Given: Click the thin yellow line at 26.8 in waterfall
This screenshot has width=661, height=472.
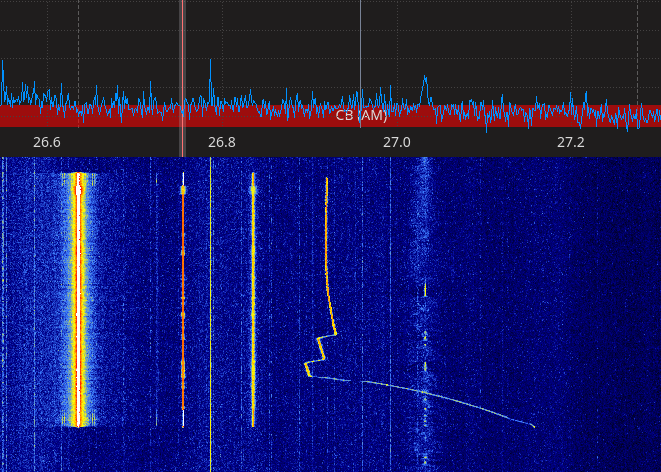Looking at the screenshot, I should click(211, 300).
